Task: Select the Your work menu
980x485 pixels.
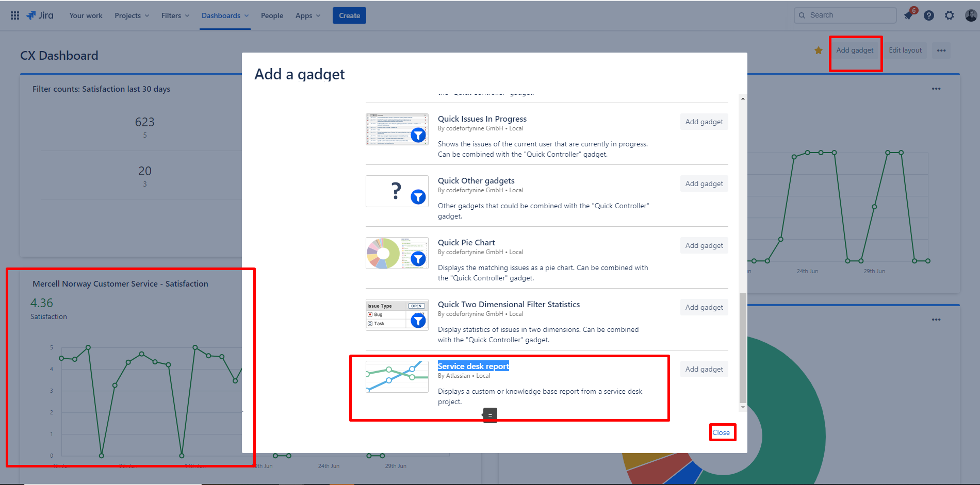Action: 86,15
